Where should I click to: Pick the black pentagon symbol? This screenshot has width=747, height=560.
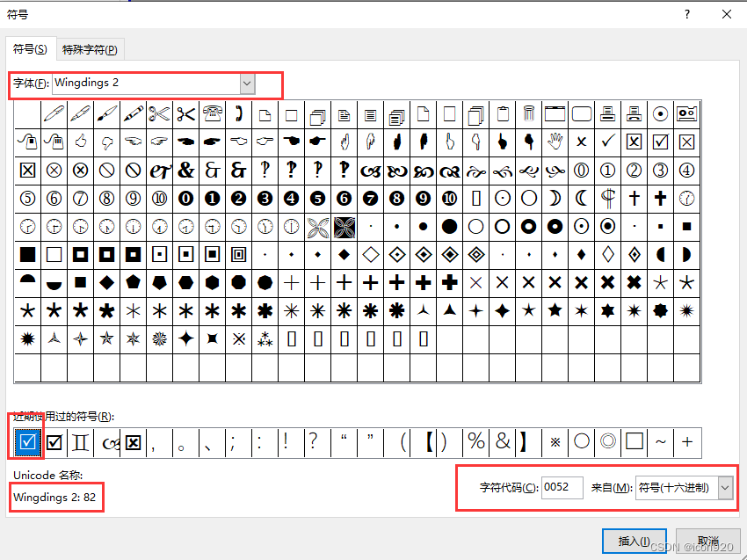coord(133,282)
